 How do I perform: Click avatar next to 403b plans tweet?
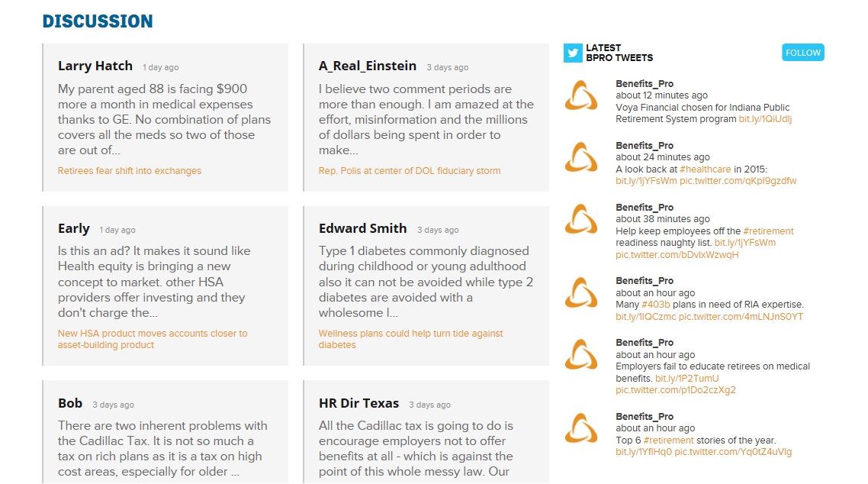[581, 293]
